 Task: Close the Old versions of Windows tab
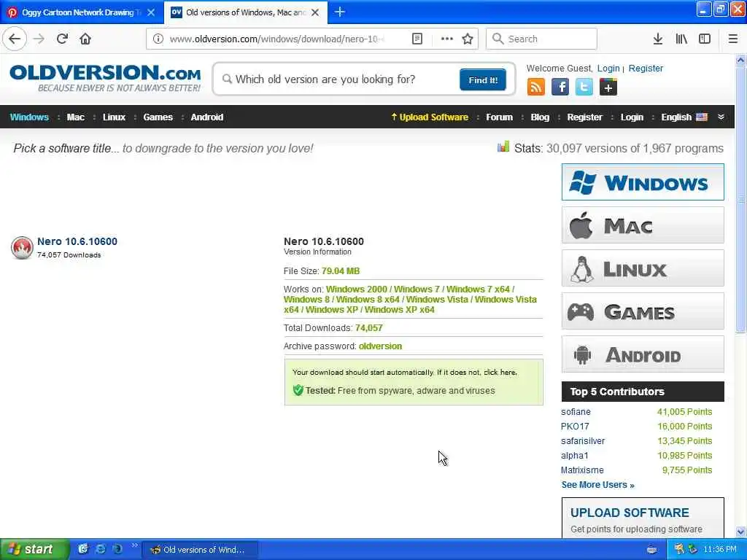(315, 12)
